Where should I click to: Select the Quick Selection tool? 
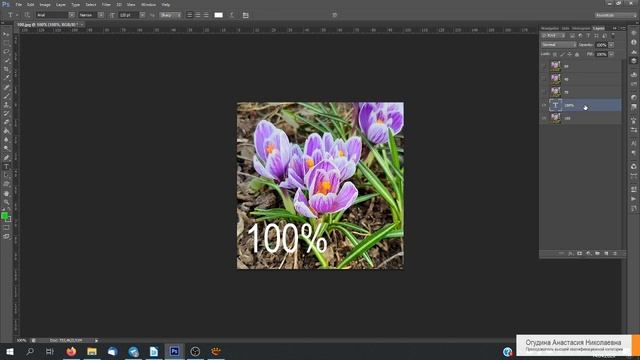[7, 60]
